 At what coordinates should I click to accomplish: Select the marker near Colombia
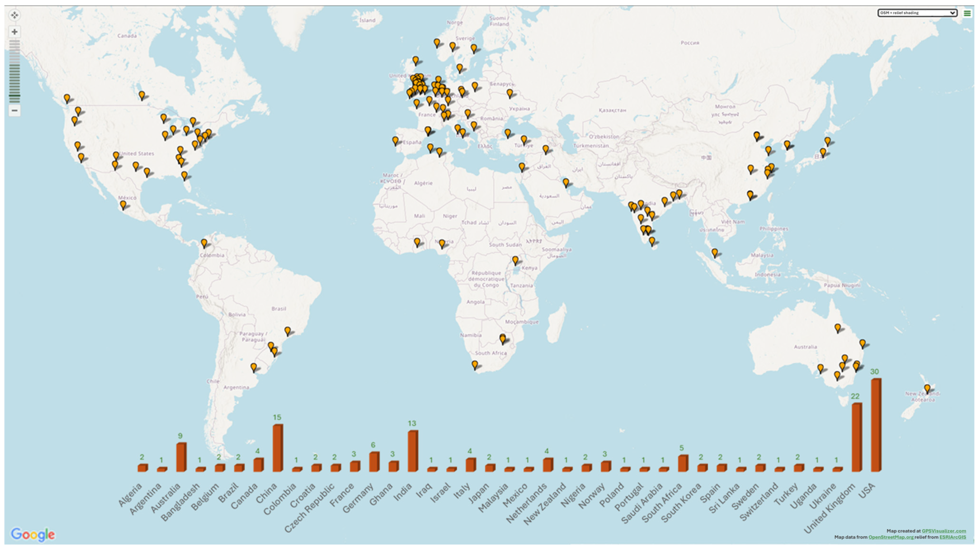pos(204,243)
